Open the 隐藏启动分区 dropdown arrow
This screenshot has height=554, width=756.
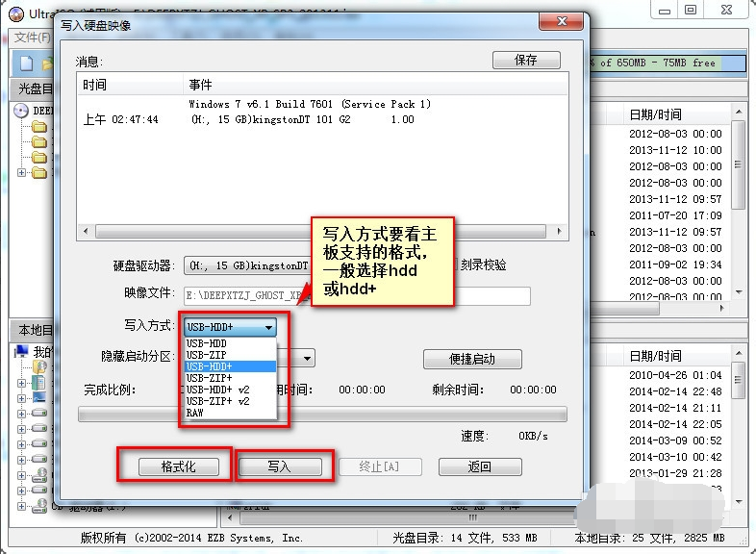point(306,358)
